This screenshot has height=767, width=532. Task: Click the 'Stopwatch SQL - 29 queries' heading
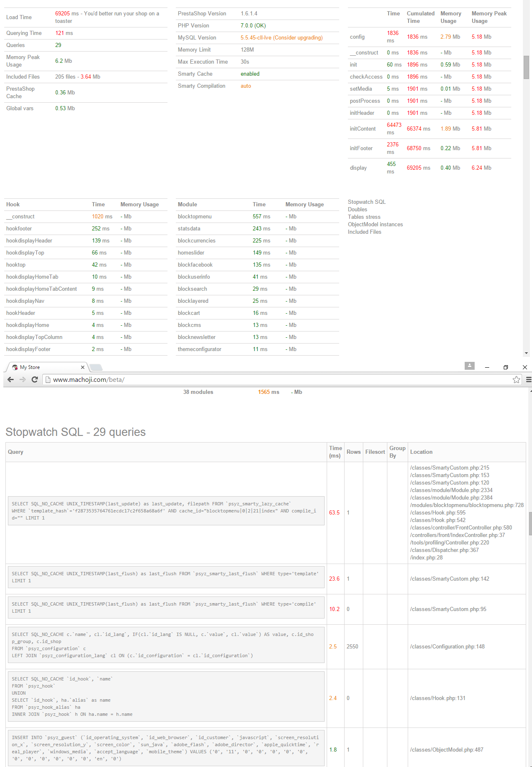(x=76, y=432)
